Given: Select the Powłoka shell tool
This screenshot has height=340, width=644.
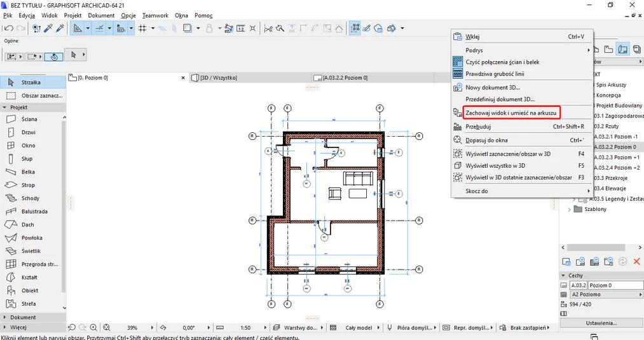Looking at the screenshot, I should [32, 238].
